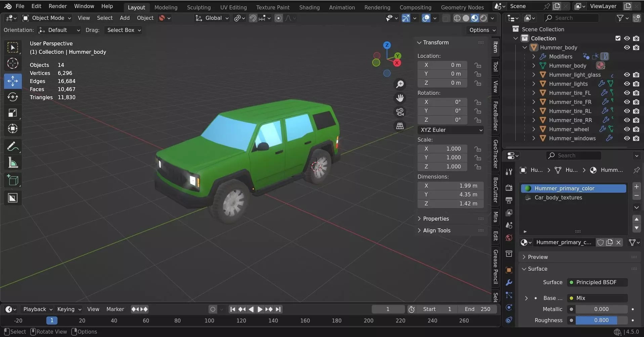Lock the X location value
This screenshot has height=337, width=644.
tap(478, 65)
